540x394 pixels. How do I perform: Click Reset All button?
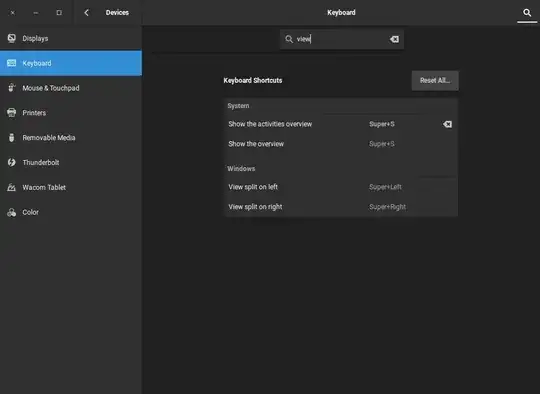[435, 81]
